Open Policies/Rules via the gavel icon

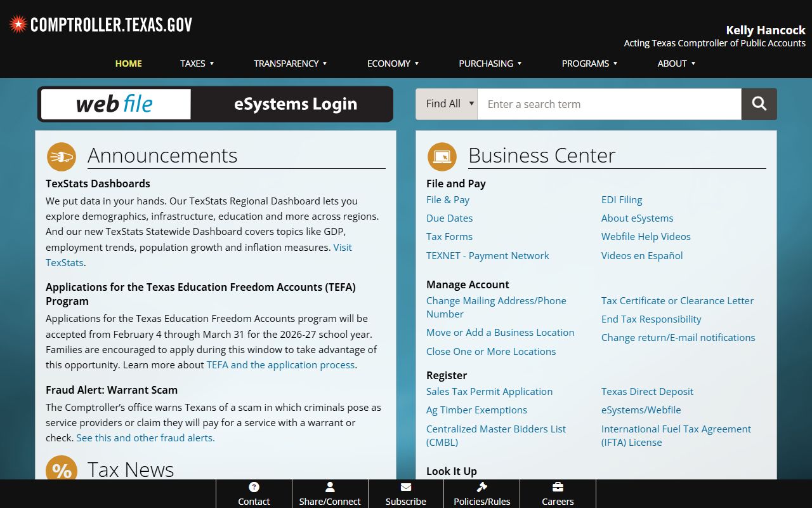click(482, 487)
